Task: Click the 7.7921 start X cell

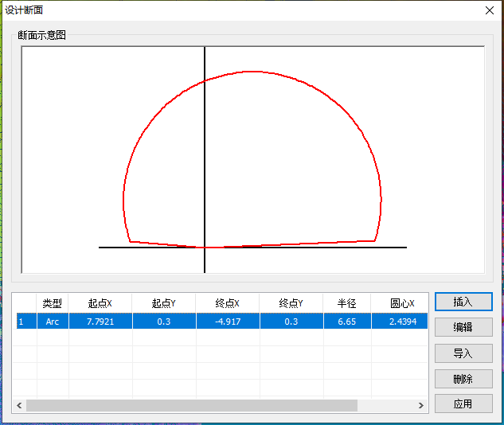Action: tap(100, 322)
